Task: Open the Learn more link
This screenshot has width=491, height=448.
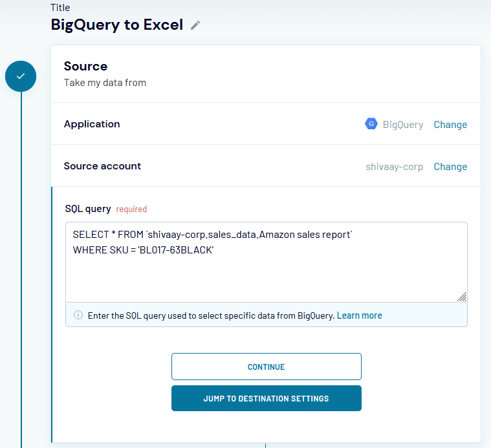Action: pyautogui.click(x=359, y=315)
